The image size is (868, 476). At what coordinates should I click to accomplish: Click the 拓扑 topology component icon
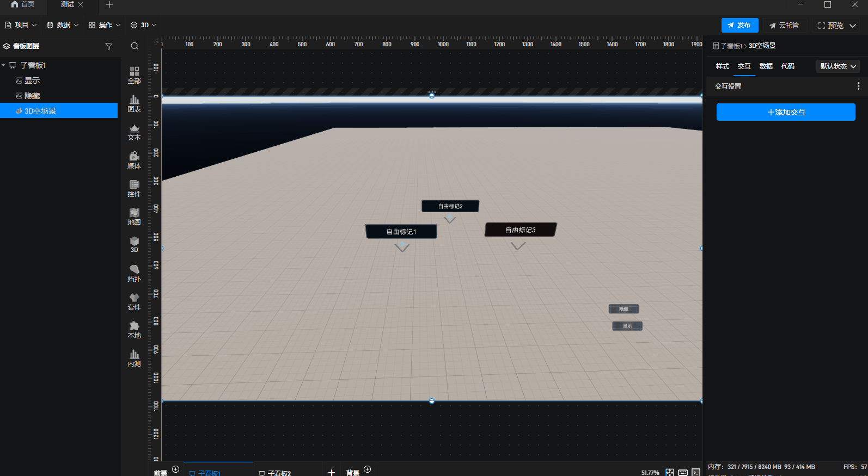(134, 273)
